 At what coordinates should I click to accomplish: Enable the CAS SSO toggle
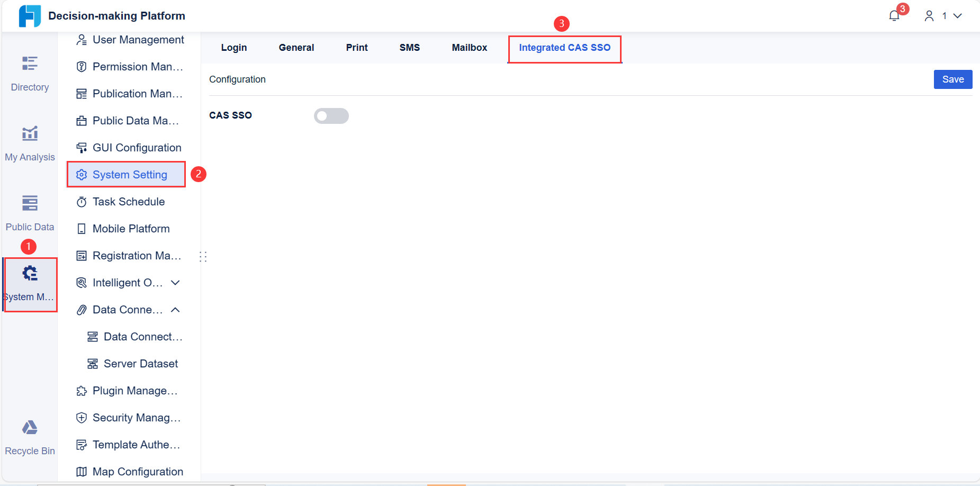(x=331, y=115)
